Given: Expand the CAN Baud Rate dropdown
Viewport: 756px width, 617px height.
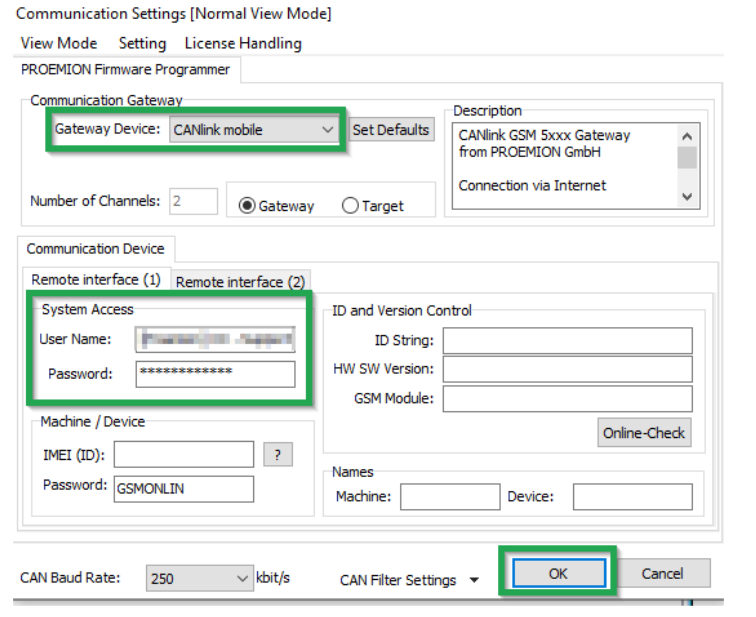Looking at the screenshot, I should [x=243, y=578].
